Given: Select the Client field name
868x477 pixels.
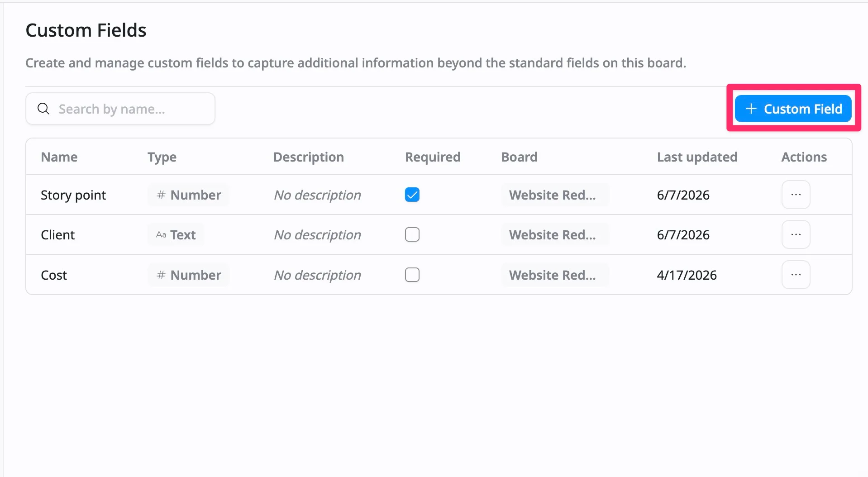Looking at the screenshot, I should pyautogui.click(x=58, y=235).
